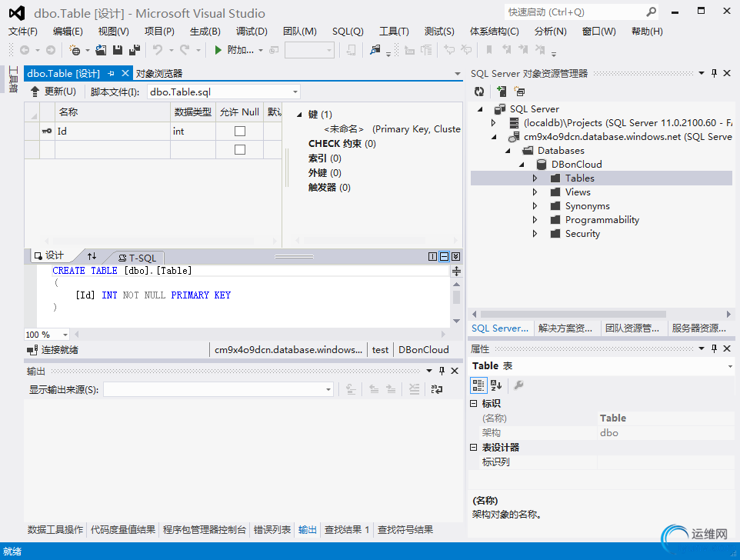Collapse the 键 (1) section
The width and height of the screenshot is (740, 560).
coord(299,115)
